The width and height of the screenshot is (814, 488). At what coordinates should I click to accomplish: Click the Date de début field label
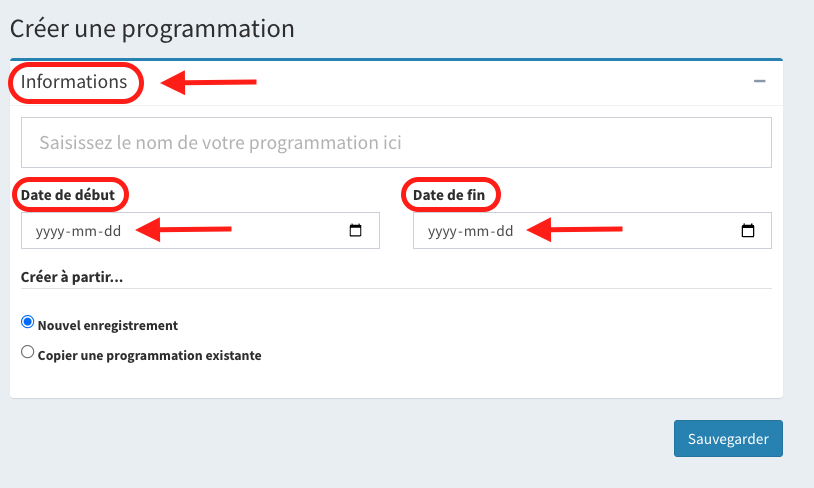(x=68, y=195)
